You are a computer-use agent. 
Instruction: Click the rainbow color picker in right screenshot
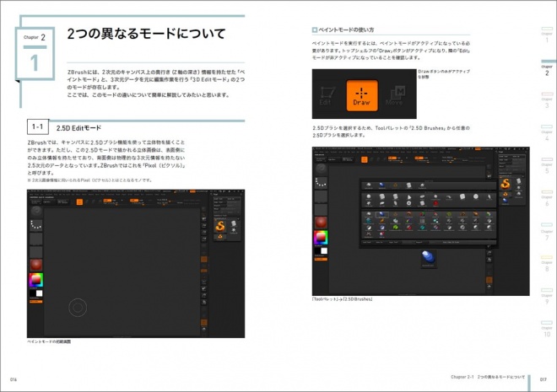[x=322, y=238]
